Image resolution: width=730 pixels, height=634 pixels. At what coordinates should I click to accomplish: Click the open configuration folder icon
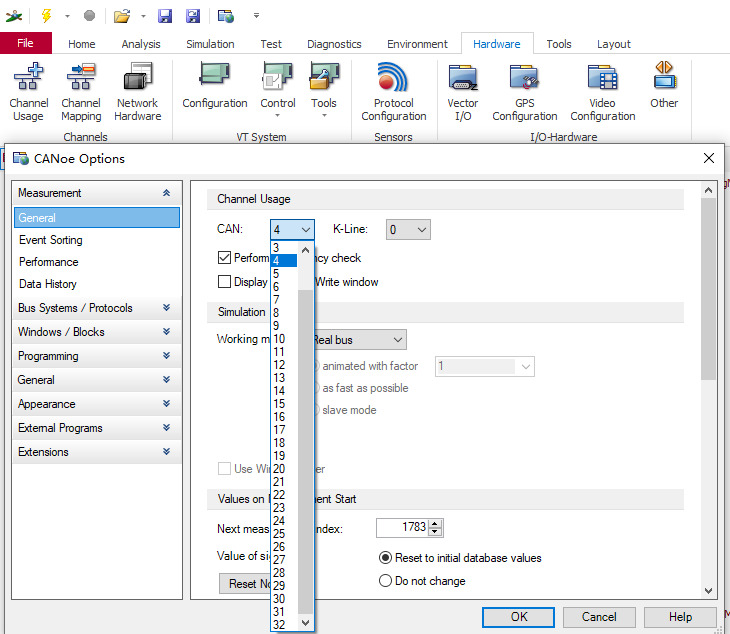[x=122, y=16]
